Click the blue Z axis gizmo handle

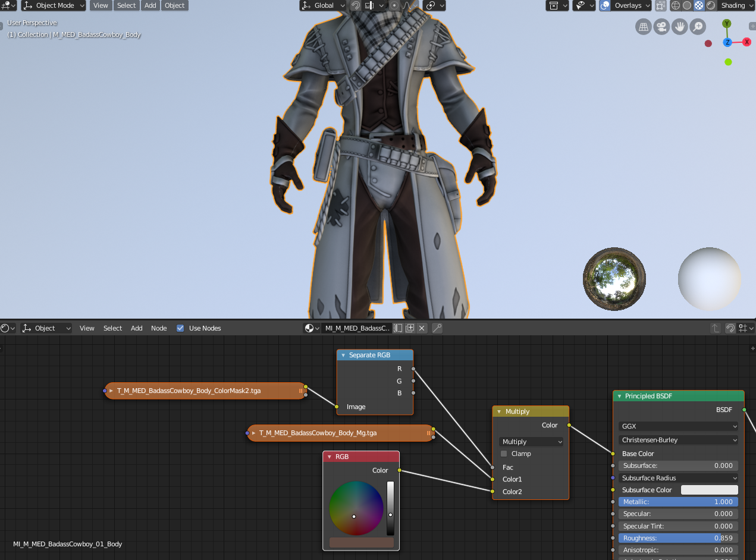pyautogui.click(x=727, y=42)
